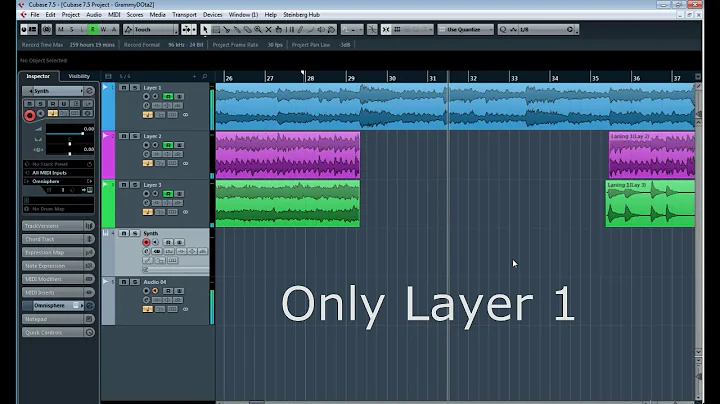
Task: Select the Erase tool
Action: (x=248, y=29)
